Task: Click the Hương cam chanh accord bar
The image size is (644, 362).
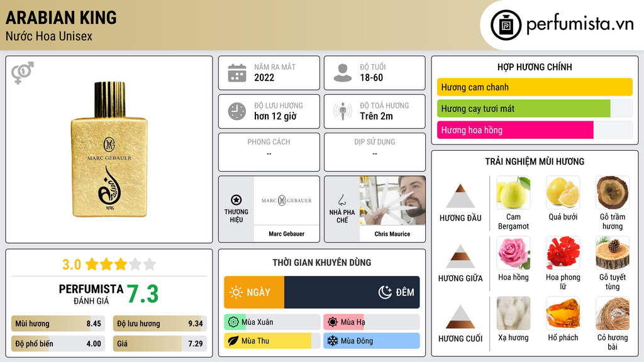Action: [x=535, y=87]
